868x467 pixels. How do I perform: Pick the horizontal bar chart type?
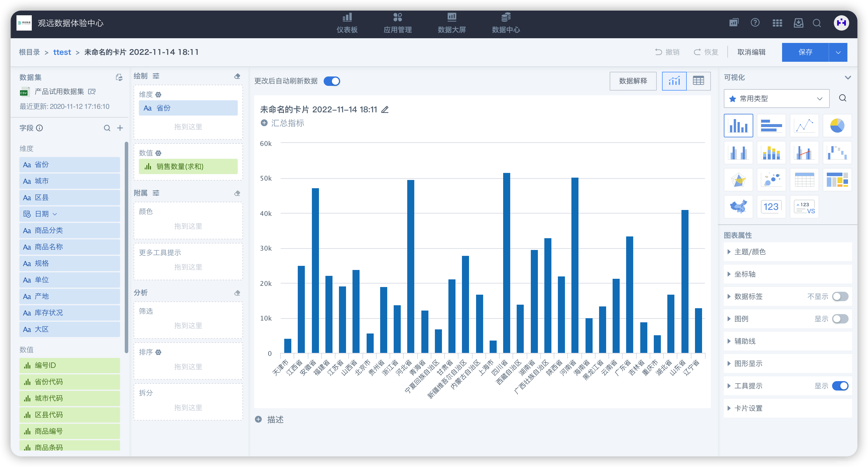(771, 126)
